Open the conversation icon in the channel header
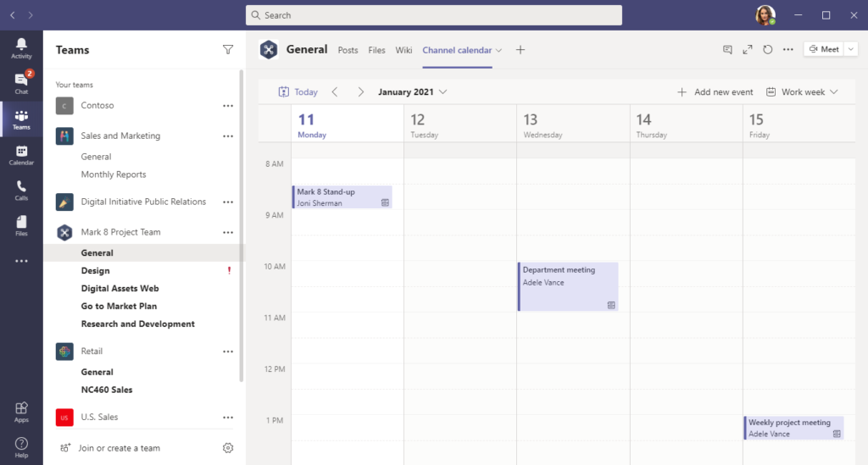 (x=727, y=50)
